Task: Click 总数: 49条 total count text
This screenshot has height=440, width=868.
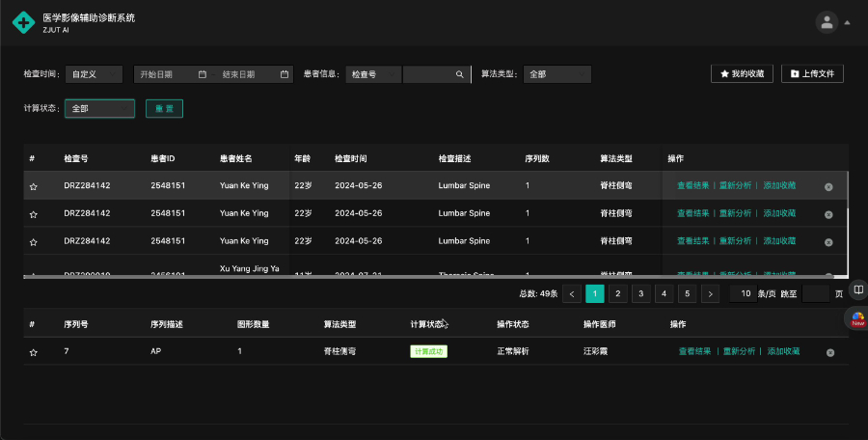Action: [538, 293]
